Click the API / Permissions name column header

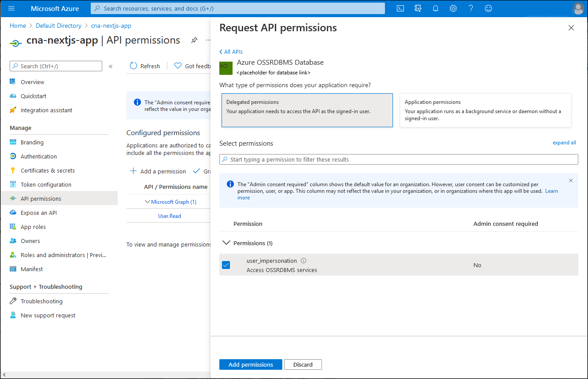point(176,187)
